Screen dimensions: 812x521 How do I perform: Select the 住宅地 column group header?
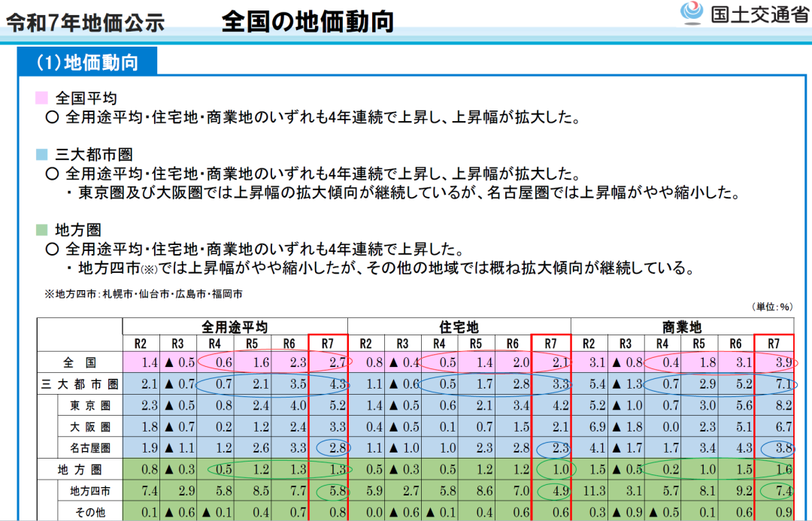click(x=458, y=327)
